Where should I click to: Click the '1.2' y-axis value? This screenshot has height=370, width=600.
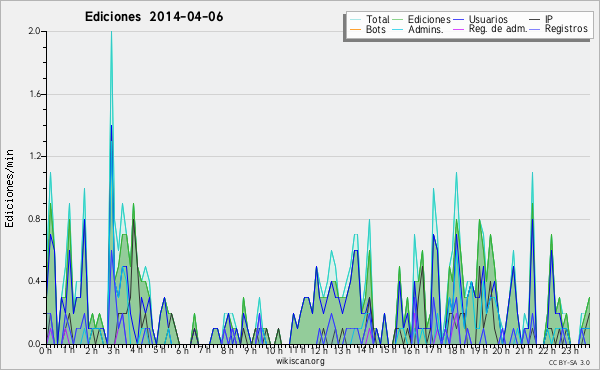[34, 156]
